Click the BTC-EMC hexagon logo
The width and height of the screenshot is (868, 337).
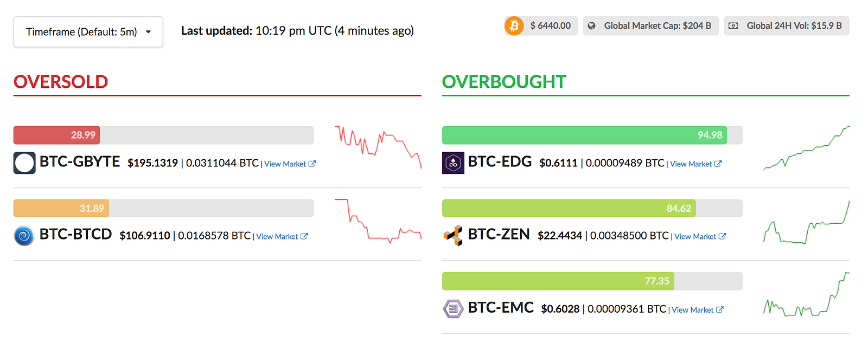pyautogui.click(x=453, y=309)
